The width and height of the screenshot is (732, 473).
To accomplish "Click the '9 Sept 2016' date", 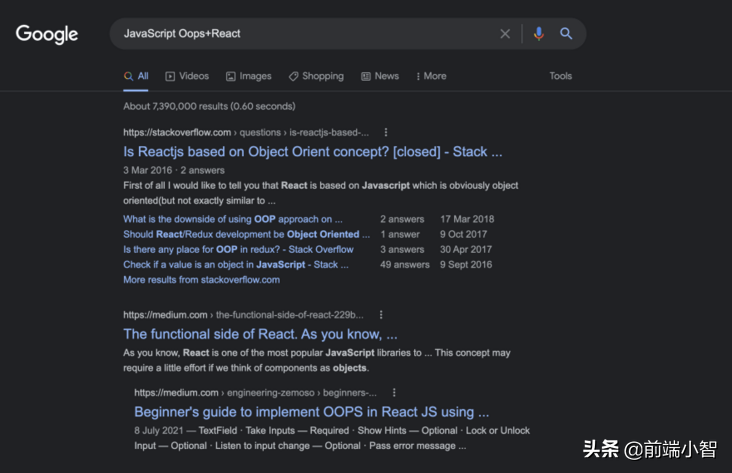I will [465, 265].
